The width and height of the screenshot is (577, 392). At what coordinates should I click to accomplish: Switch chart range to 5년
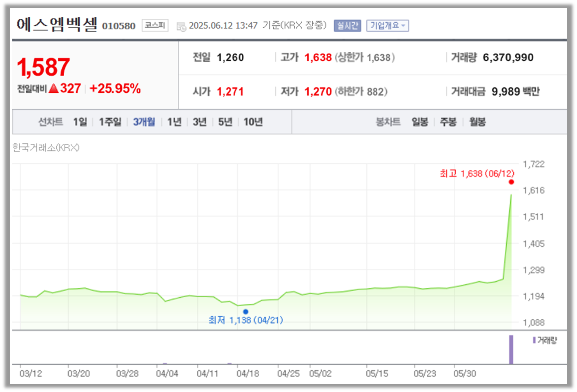[225, 122]
